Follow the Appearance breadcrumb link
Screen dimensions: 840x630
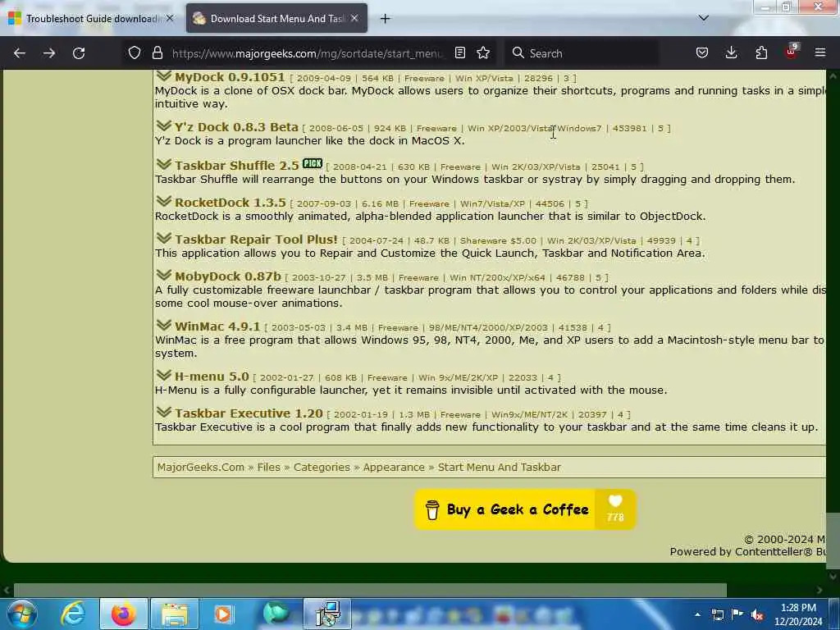coord(394,467)
